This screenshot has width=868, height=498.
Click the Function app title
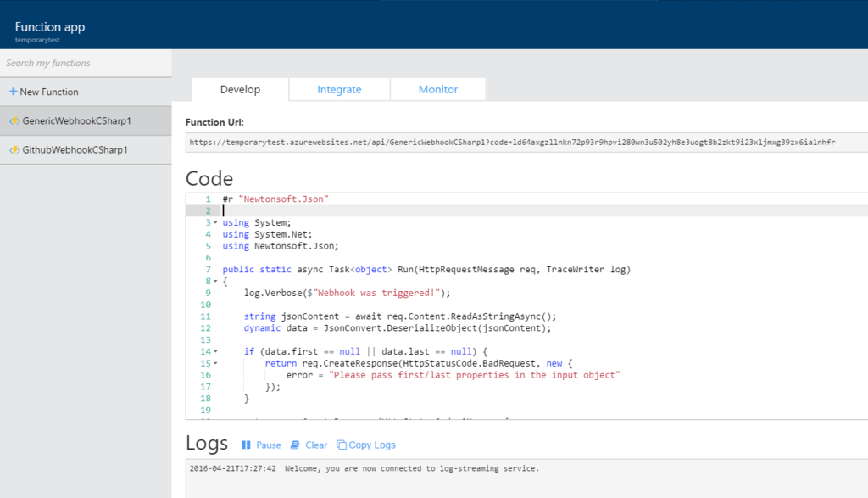[x=50, y=26]
